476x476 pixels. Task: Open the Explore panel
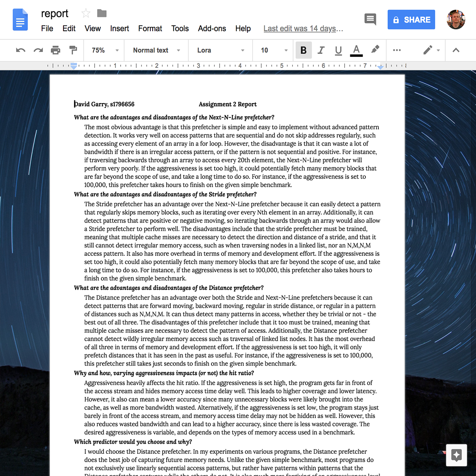coord(456,455)
